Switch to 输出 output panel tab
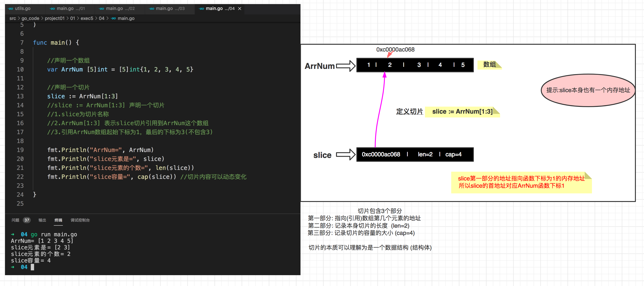The image size is (644, 286). point(42,220)
